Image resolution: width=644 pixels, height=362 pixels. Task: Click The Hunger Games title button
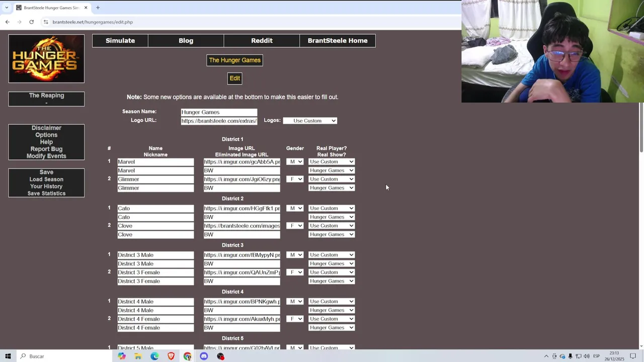tap(234, 60)
